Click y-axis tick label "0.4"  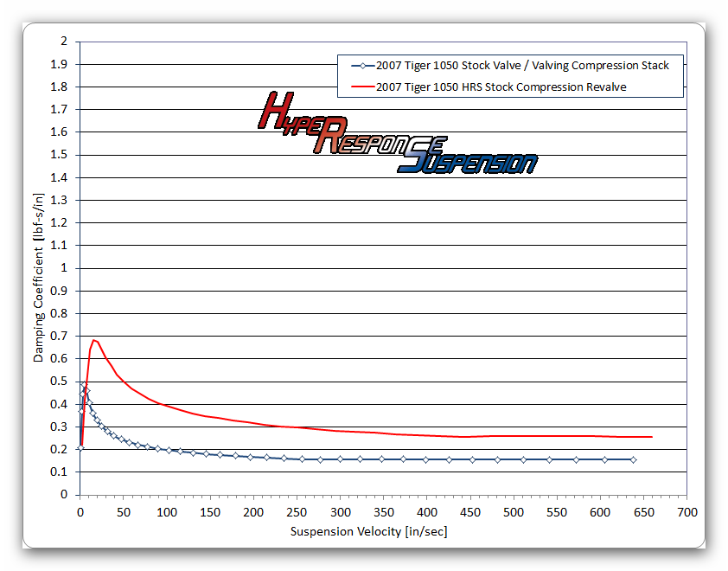point(59,404)
